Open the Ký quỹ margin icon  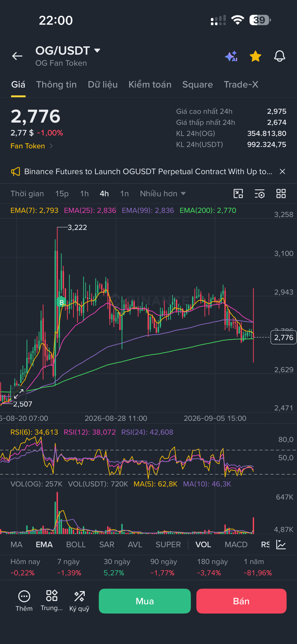(79, 601)
